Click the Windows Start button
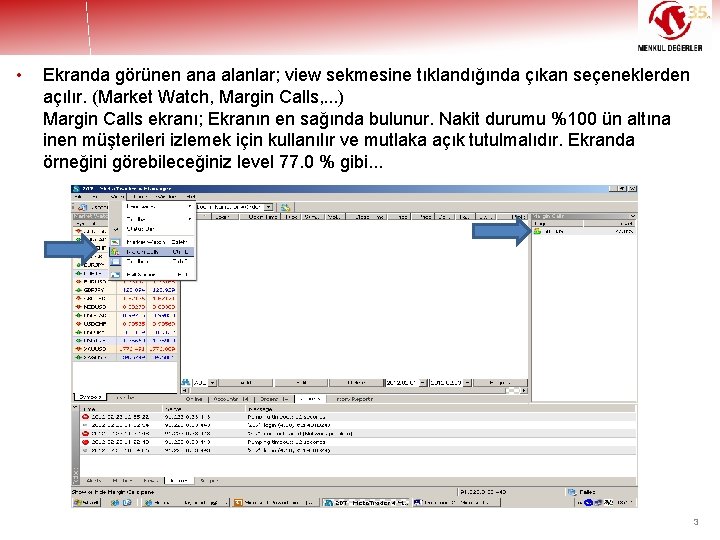Image resolution: width=720 pixels, height=540 pixels. (87, 503)
